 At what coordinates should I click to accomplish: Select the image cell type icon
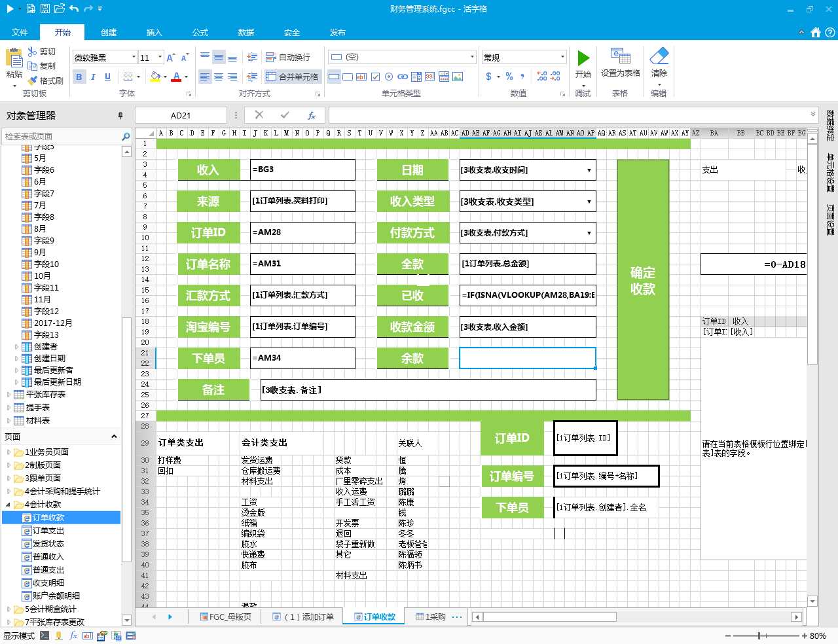458,77
